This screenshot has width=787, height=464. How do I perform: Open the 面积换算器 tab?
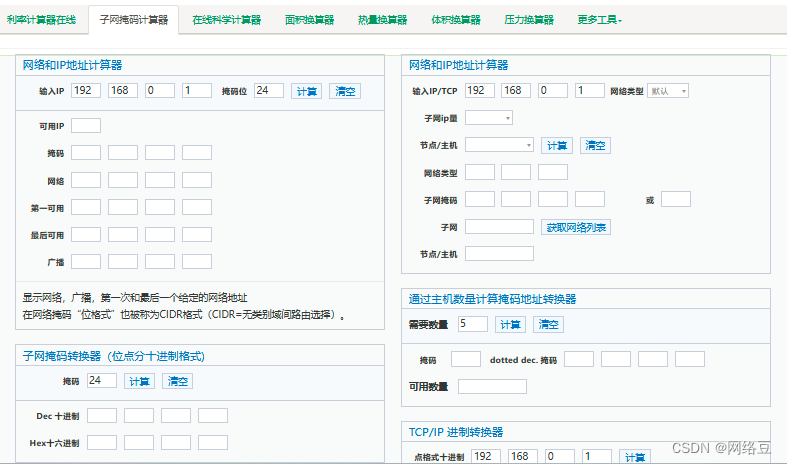tap(308, 19)
